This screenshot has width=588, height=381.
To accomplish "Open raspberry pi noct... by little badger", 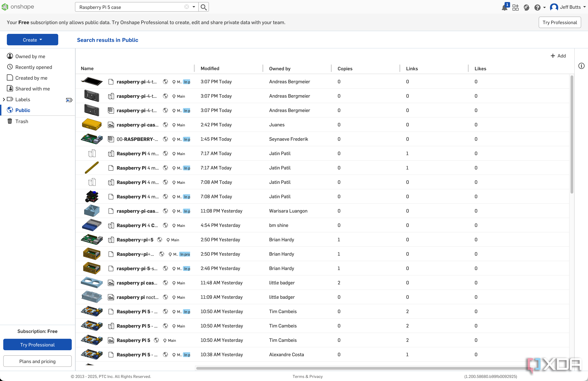I will 138,297.
